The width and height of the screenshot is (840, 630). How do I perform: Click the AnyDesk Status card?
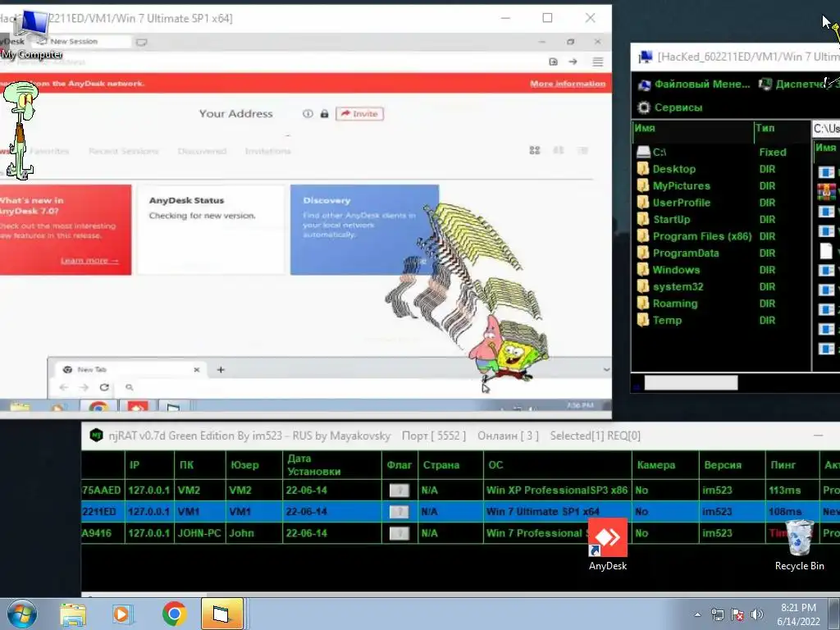click(x=211, y=230)
